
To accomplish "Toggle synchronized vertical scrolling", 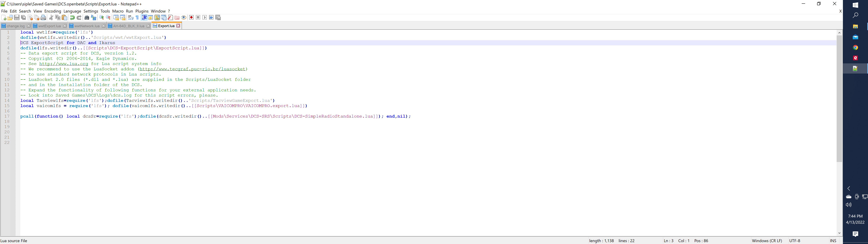I will point(116,17).
